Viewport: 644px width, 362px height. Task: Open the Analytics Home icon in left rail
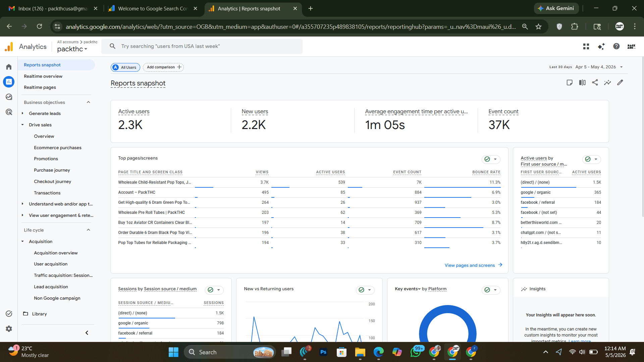9,67
